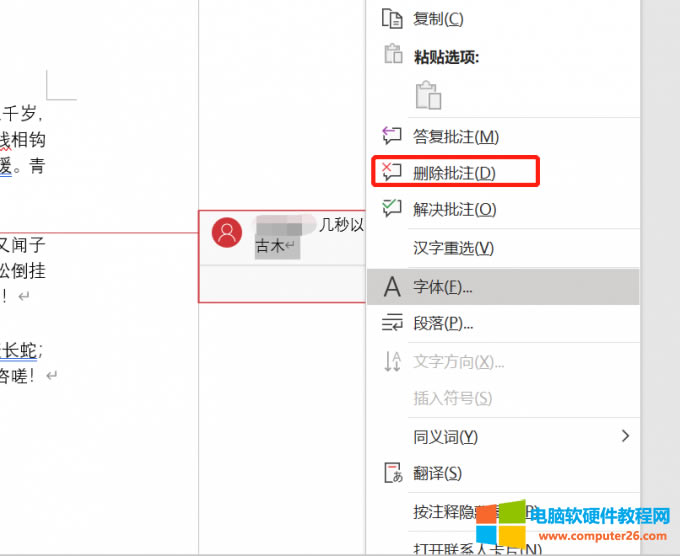Click the Copy icon in context menu

tap(392, 19)
